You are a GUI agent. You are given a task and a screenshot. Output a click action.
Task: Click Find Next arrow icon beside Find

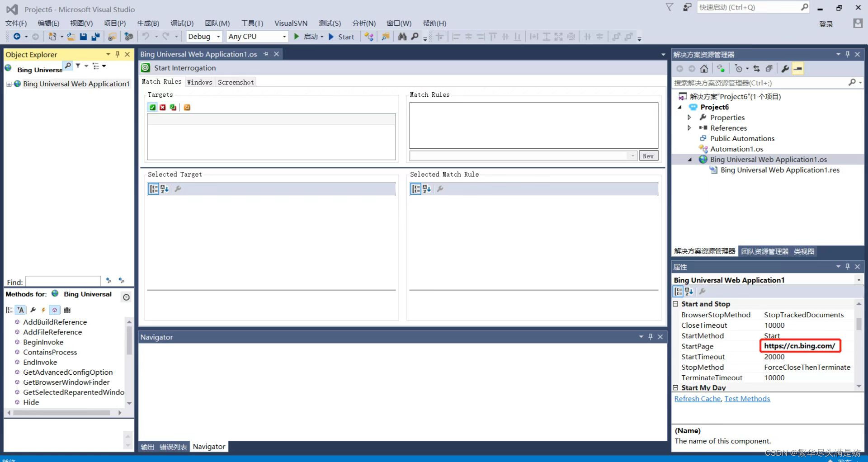tap(108, 281)
